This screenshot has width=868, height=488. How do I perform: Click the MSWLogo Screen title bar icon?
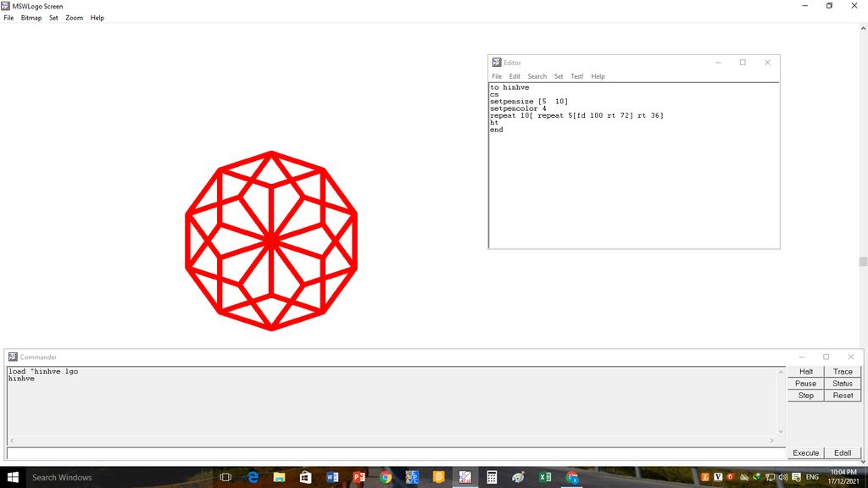(6, 6)
